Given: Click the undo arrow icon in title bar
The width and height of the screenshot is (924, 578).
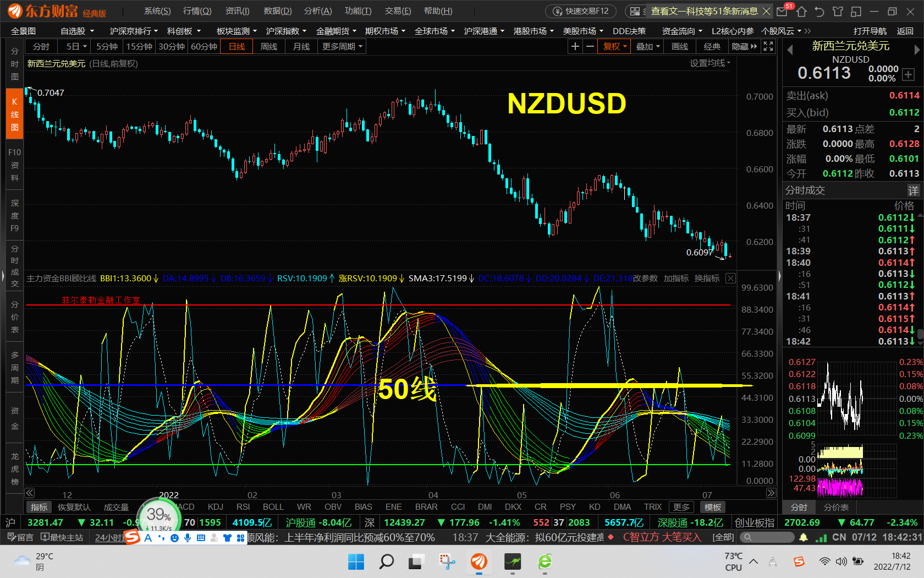Looking at the screenshot, I should [819, 10].
